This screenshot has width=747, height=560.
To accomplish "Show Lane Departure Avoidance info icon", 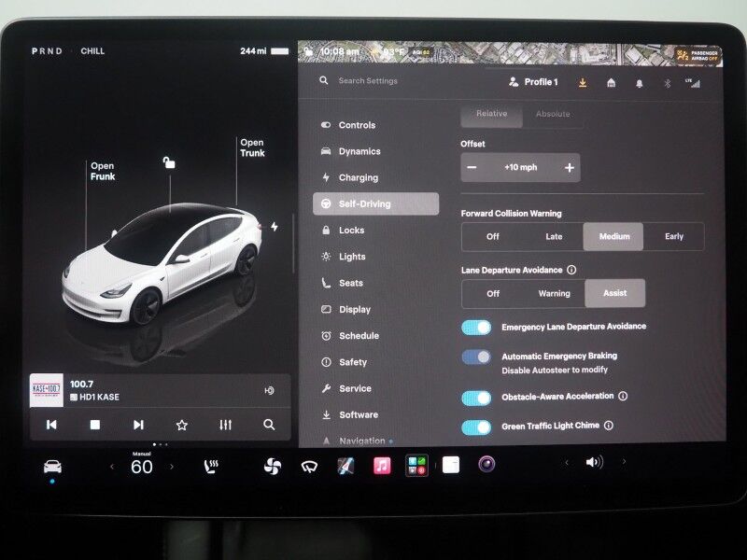I will click(x=571, y=270).
